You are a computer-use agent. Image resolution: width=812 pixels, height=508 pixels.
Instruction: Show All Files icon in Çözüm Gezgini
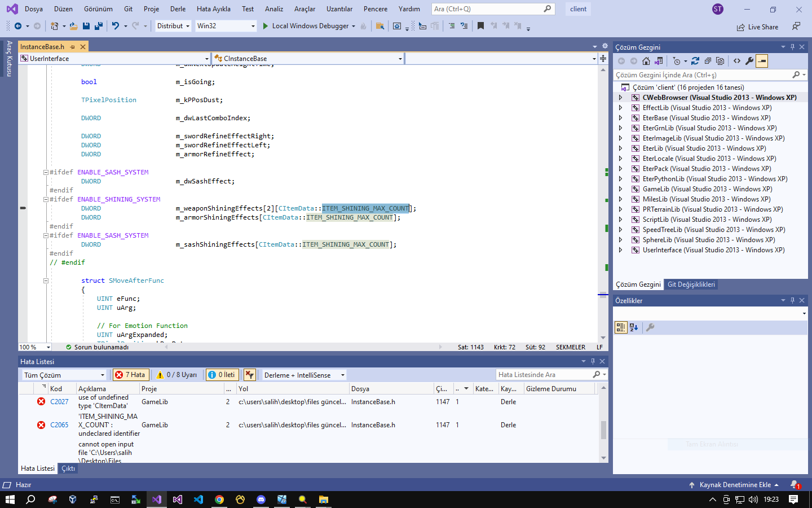[720, 61]
